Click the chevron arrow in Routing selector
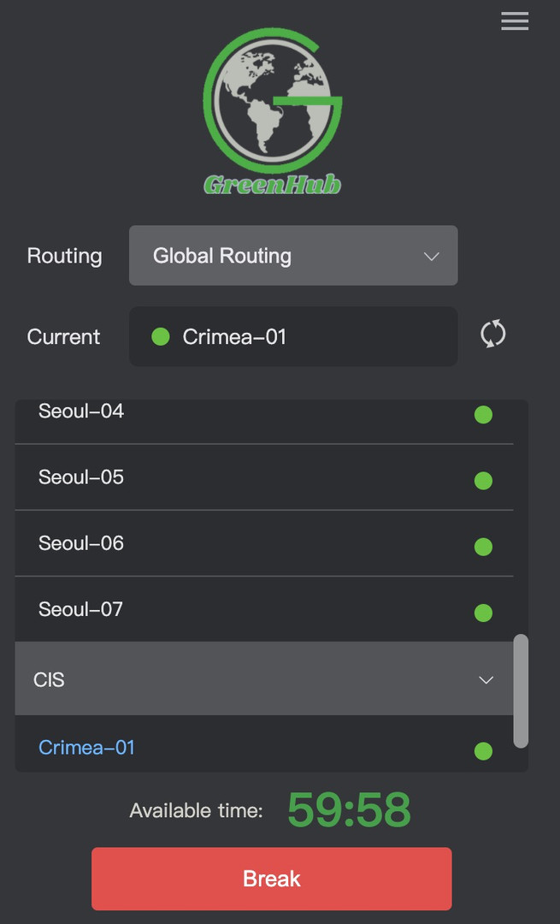 [432, 256]
